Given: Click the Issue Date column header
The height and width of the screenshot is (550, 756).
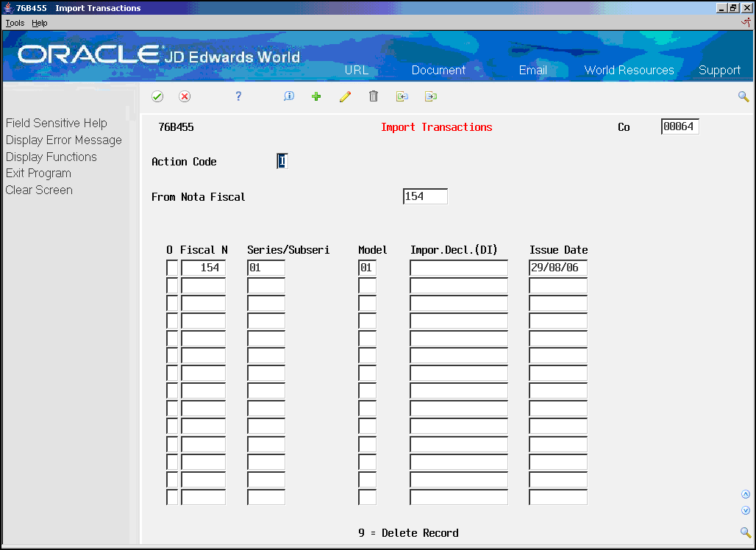Looking at the screenshot, I should tap(558, 250).
